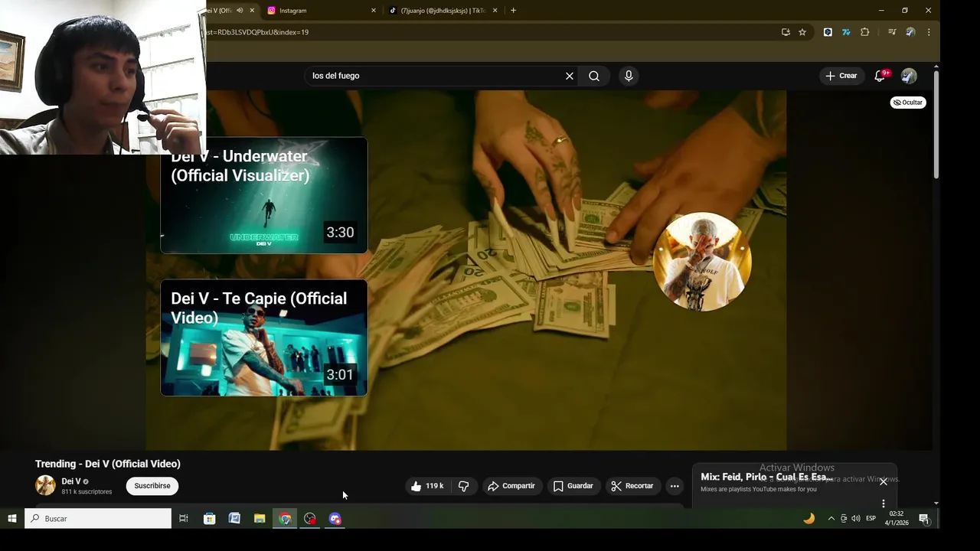
Task: Clear the YouTube search text with X
Action: (x=569, y=76)
